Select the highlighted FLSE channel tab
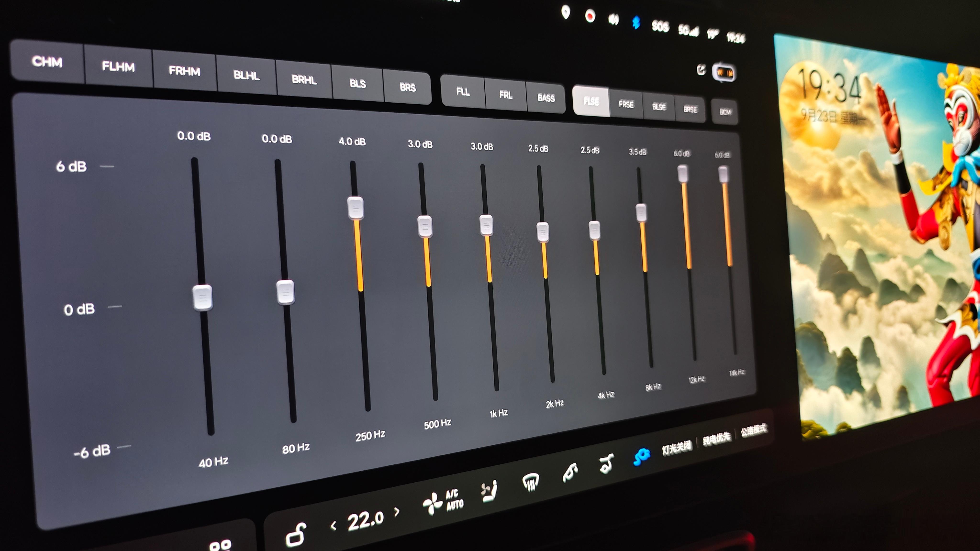The height and width of the screenshot is (551, 980). point(591,101)
